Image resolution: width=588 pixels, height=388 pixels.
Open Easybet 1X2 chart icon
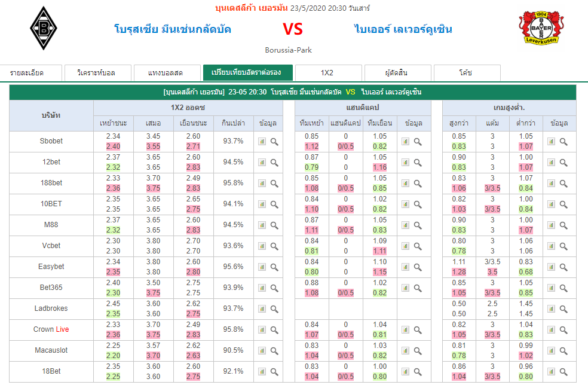(x=262, y=267)
